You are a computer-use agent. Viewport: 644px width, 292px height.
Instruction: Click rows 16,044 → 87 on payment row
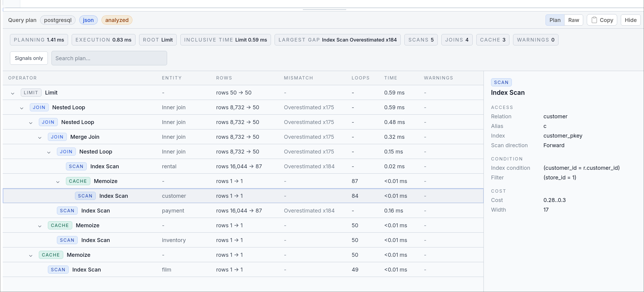point(239,211)
